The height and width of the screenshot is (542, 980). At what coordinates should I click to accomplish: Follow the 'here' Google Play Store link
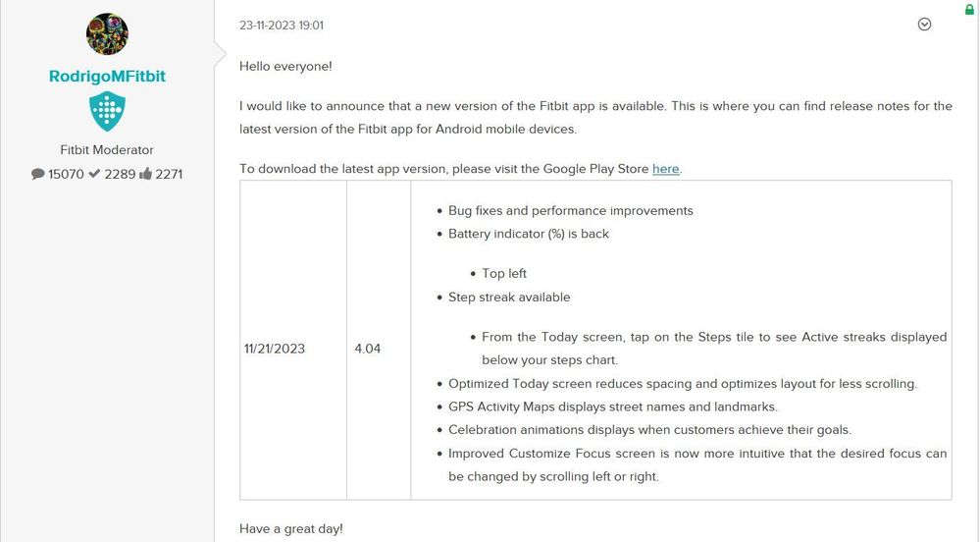coord(666,169)
